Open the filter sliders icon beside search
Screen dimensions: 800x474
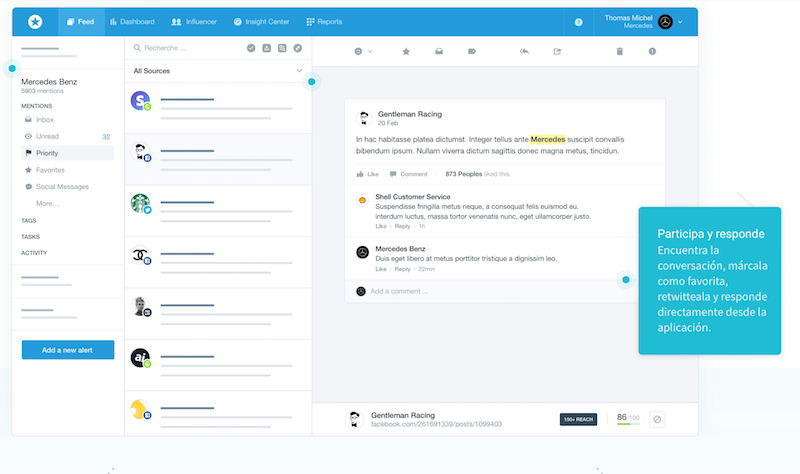pyautogui.click(x=282, y=48)
